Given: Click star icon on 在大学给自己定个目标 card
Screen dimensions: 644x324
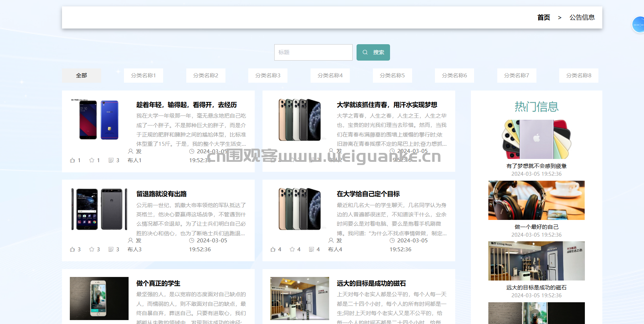Looking at the screenshot, I should click(292, 250).
